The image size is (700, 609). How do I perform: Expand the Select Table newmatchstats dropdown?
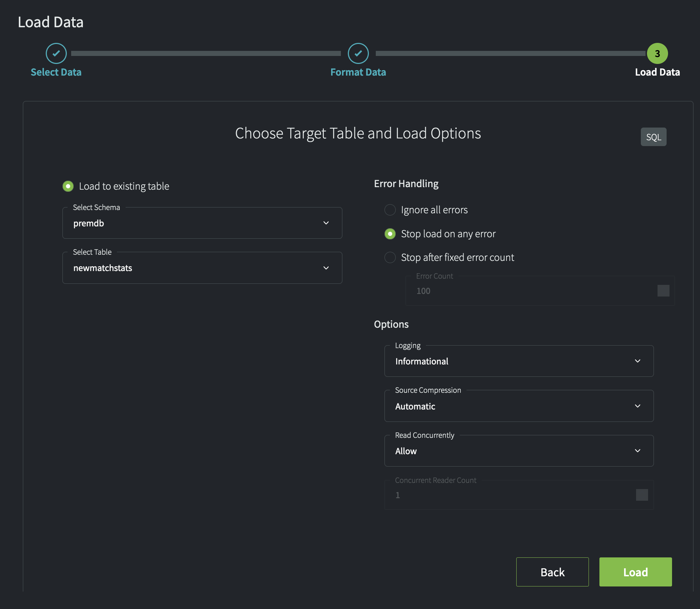(202, 268)
